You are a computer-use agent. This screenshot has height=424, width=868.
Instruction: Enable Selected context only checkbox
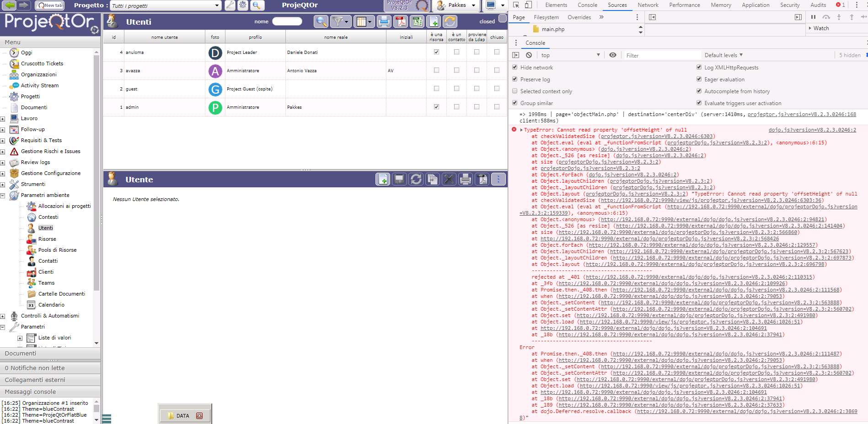click(x=515, y=91)
